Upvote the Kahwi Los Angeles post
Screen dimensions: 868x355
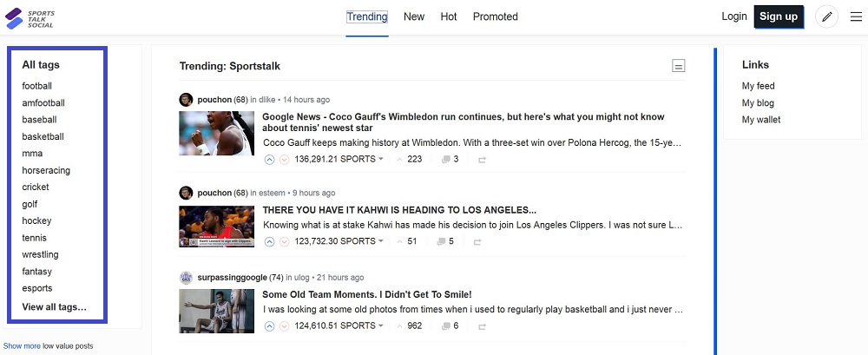270,242
